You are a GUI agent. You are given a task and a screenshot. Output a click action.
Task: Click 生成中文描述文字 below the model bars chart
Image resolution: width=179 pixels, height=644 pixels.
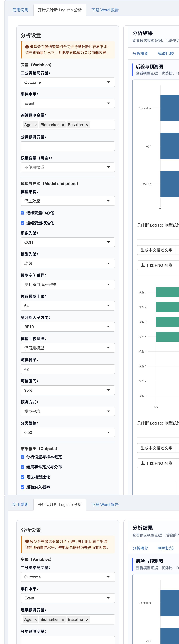point(157,448)
